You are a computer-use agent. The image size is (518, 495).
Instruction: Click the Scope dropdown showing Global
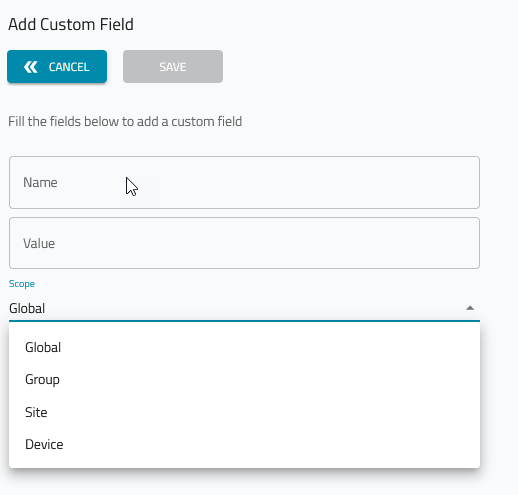point(244,308)
